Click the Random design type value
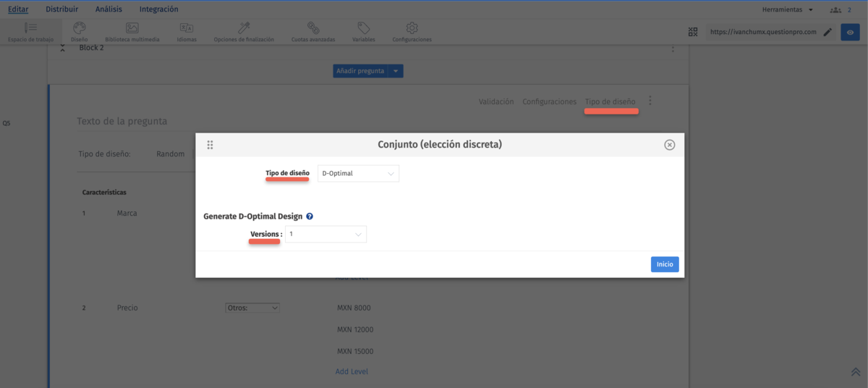This screenshot has height=388, width=868. pyautogui.click(x=171, y=154)
